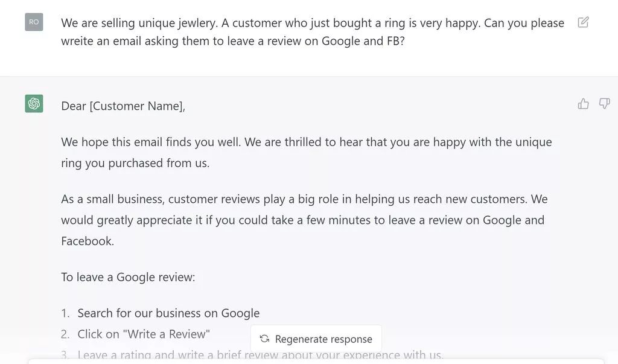This screenshot has height=364, width=618.
Task: Click "FB?" at the end of the prompt
Action: point(395,42)
